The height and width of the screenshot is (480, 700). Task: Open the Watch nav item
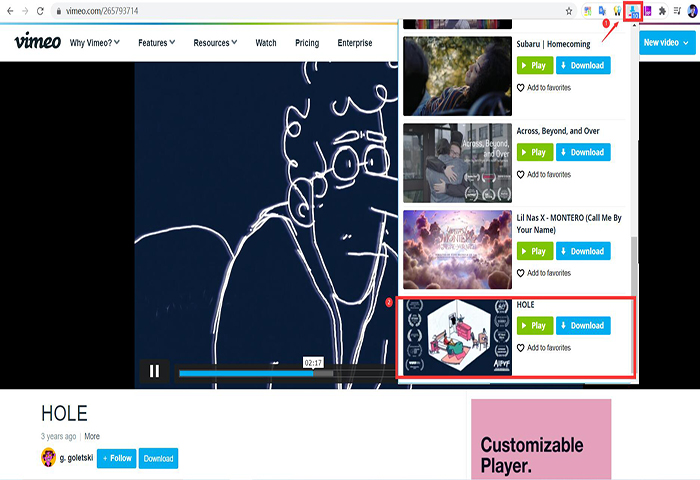click(x=266, y=43)
